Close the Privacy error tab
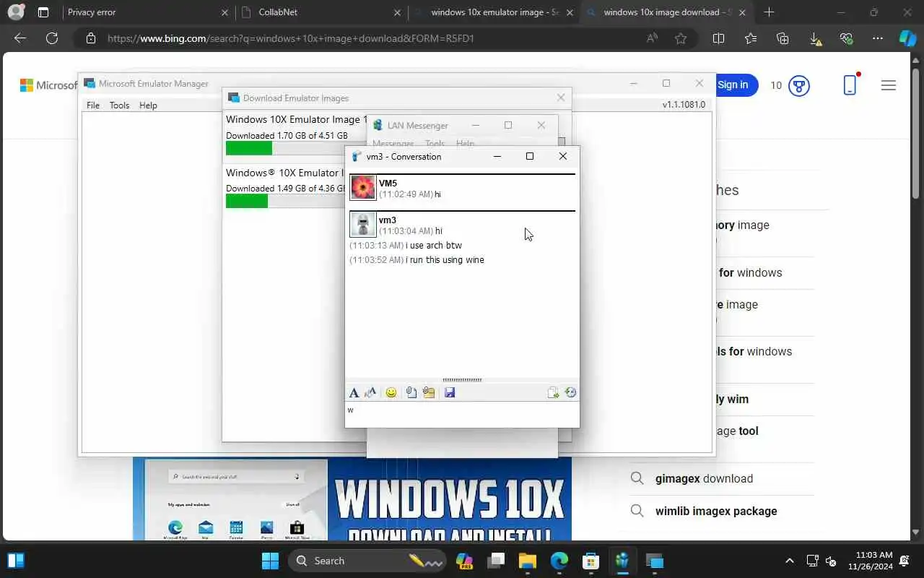 coord(225,12)
